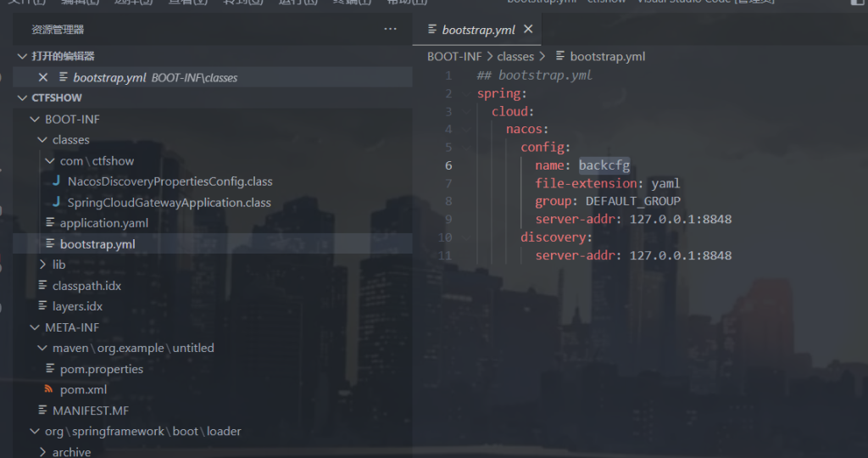Viewport: 868px width, 458px height.
Task: Open pom.properties from the file tree
Action: (x=101, y=369)
